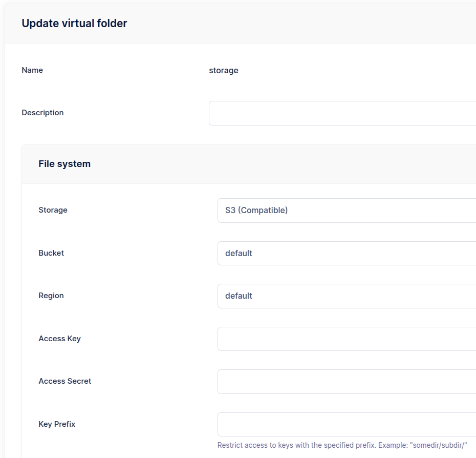The height and width of the screenshot is (458, 476).
Task: Click the Name field label
Action: point(32,70)
